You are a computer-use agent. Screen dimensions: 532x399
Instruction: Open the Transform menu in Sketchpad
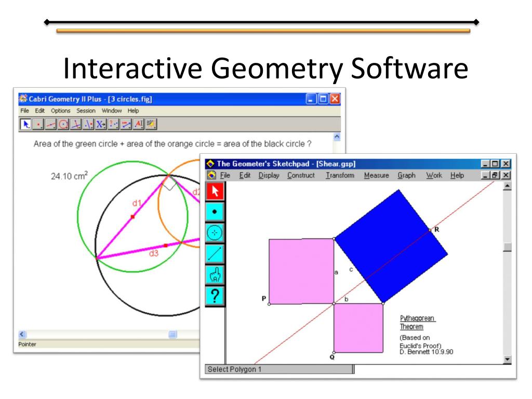340,175
